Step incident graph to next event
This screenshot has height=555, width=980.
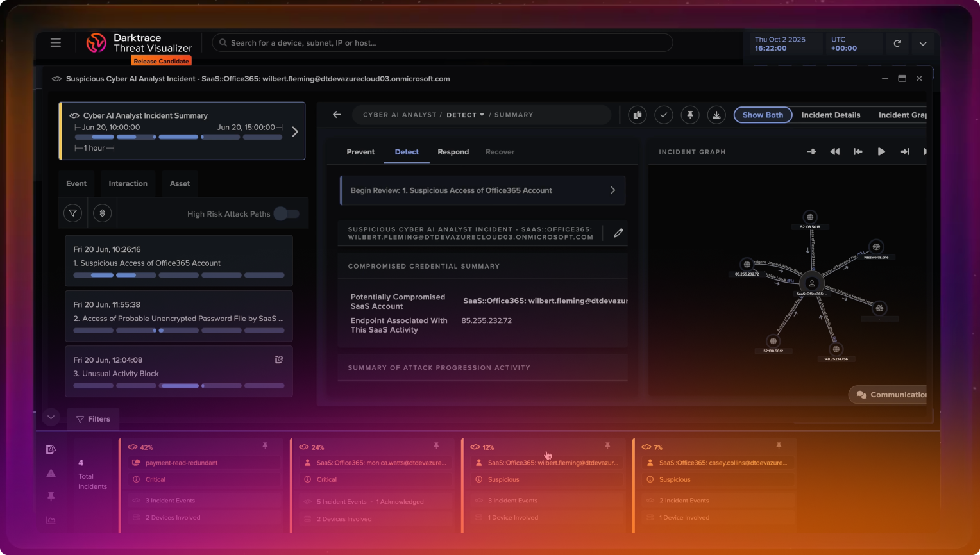[x=905, y=152]
